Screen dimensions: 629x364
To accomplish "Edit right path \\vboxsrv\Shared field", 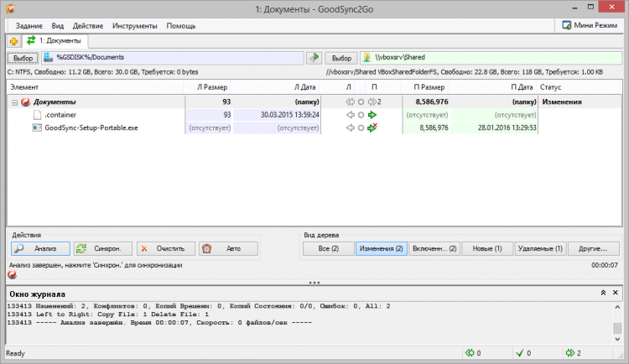I will 491,57.
